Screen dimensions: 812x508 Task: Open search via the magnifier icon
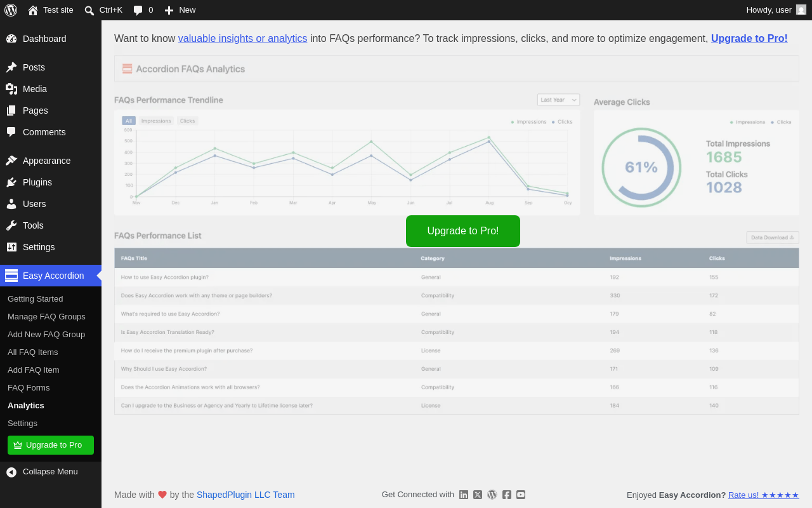click(x=89, y=10)
